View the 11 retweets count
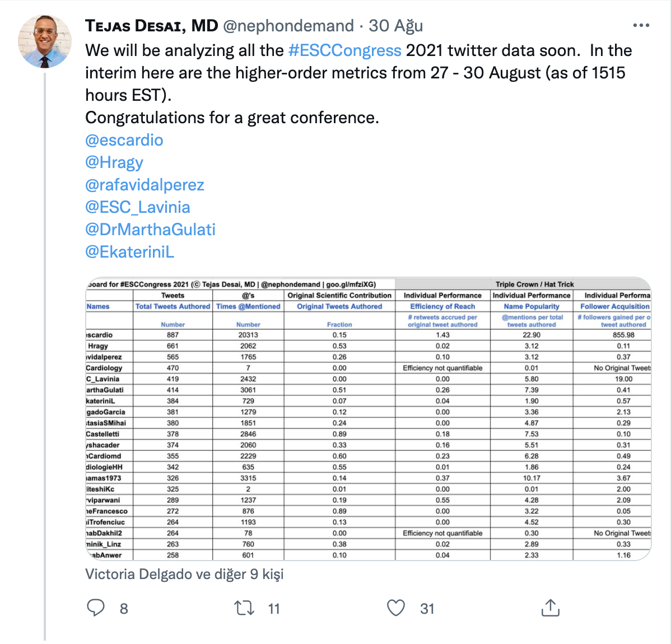 click(x=274, y=609)
